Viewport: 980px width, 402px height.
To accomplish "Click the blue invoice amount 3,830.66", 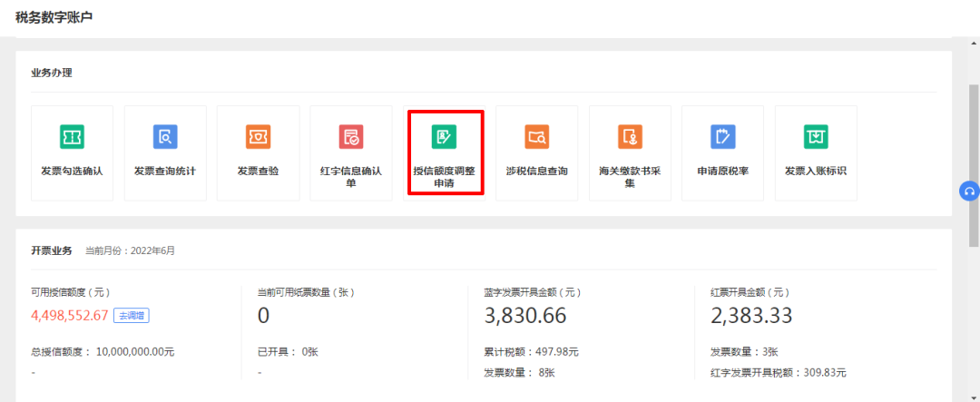I will 525,316.
